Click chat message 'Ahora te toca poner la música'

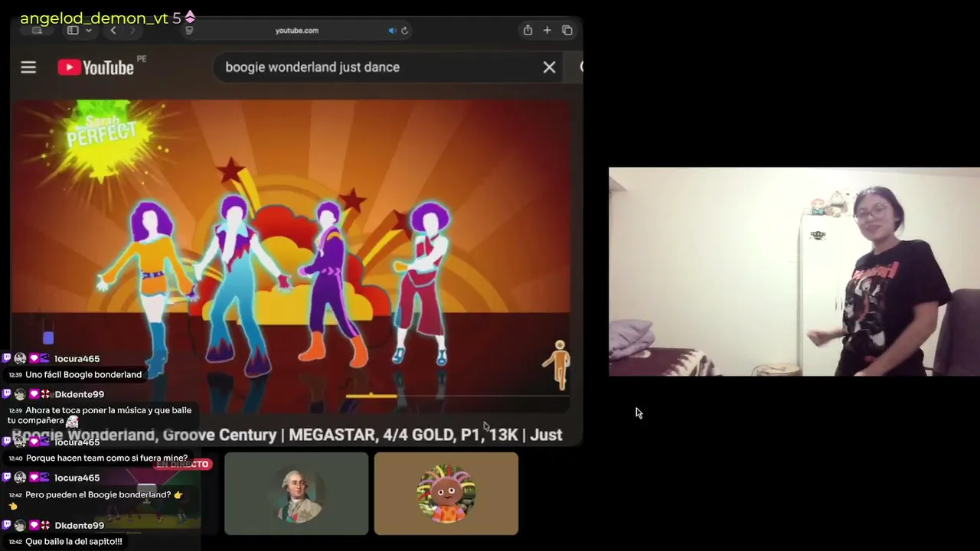(101, 416)
